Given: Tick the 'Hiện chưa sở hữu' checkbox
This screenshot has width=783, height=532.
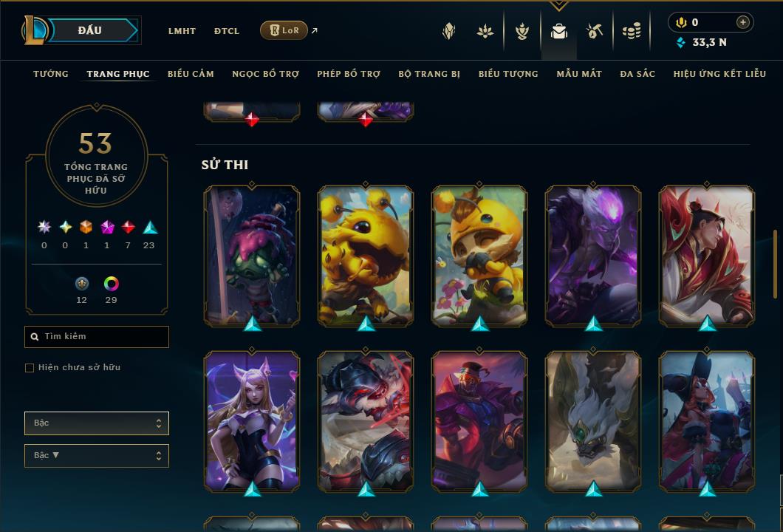Looking at the screenshot, I should tap(30, 368).
